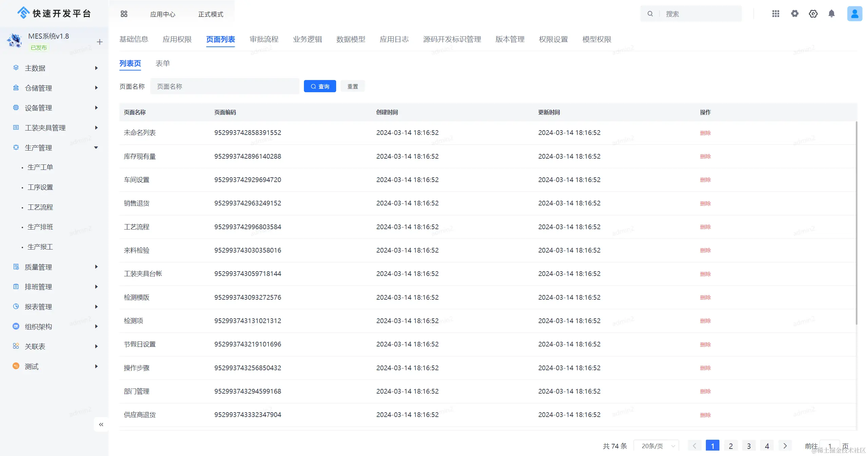Switch to the 表单 sub-tab
868x456 pixels.
(162, 63)
